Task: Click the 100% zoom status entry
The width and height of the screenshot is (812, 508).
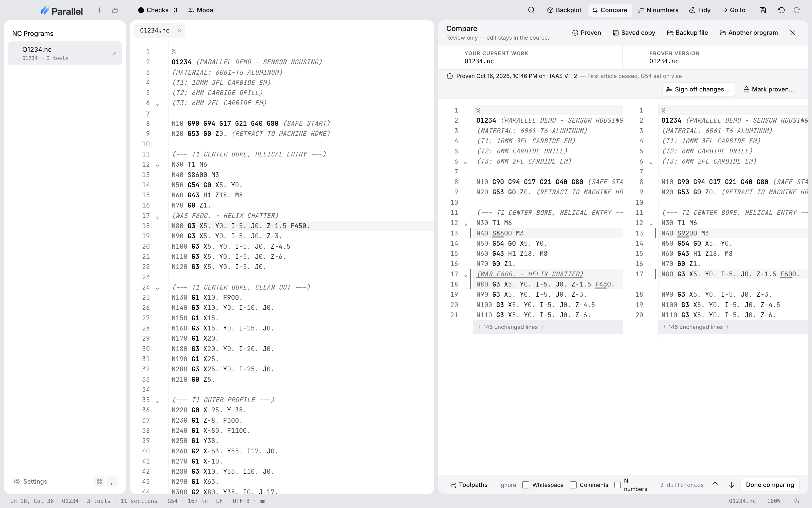Action: 774,501
